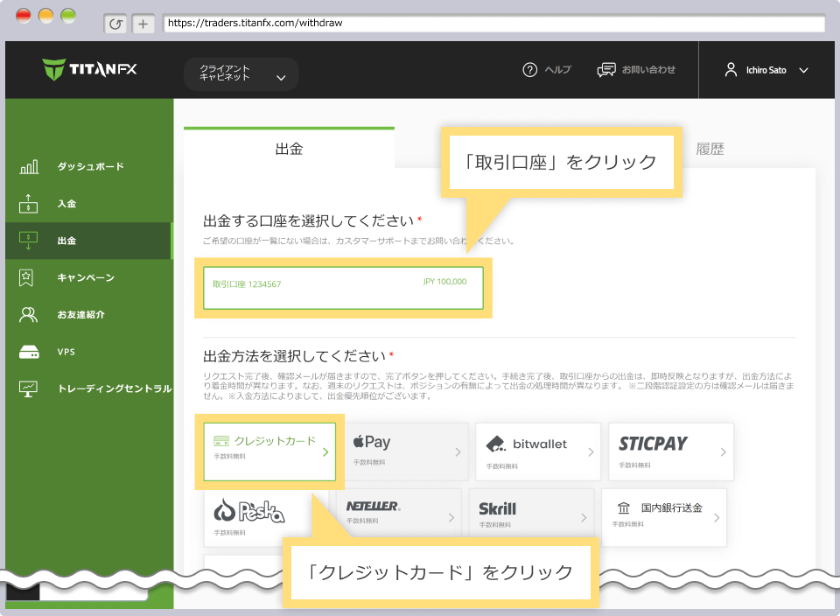Open the お友達紹介 referral sidebar icon

tap(28, 315)
